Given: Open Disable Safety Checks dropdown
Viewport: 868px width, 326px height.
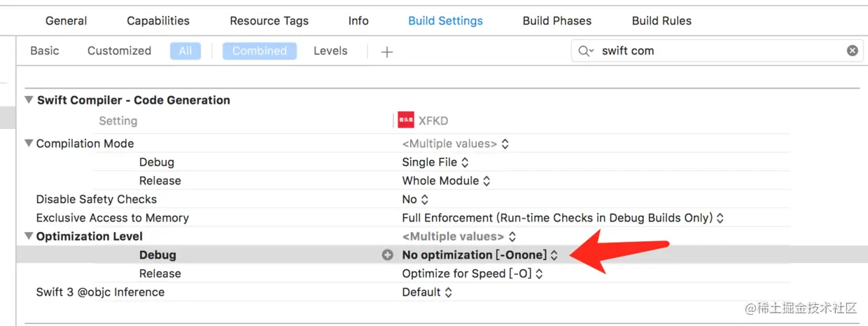Looking at the screenshot, I should tap(415, 199).
